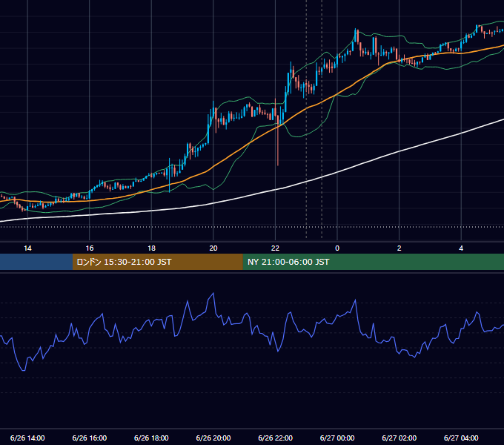
Task: Select the blue session bar before ロンドン
Action: click(36, 262)
